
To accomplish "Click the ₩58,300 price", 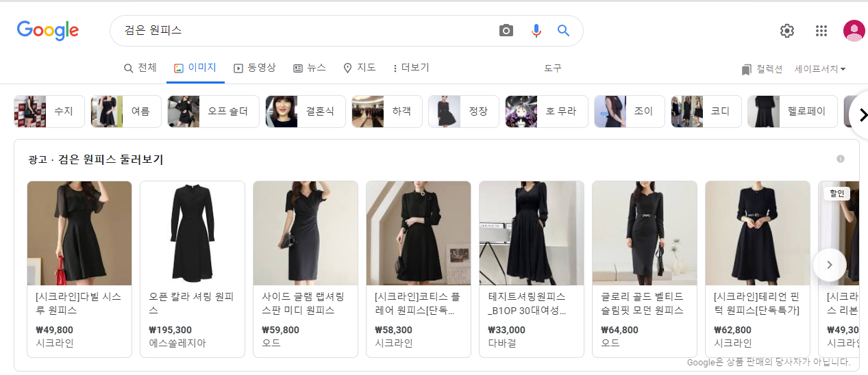I will [x=393, y=330].
